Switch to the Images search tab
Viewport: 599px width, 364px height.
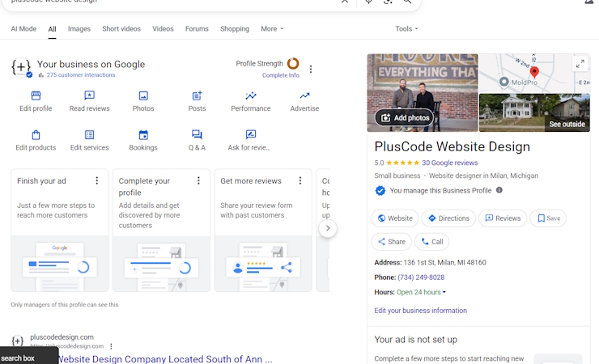coord(79,29)
